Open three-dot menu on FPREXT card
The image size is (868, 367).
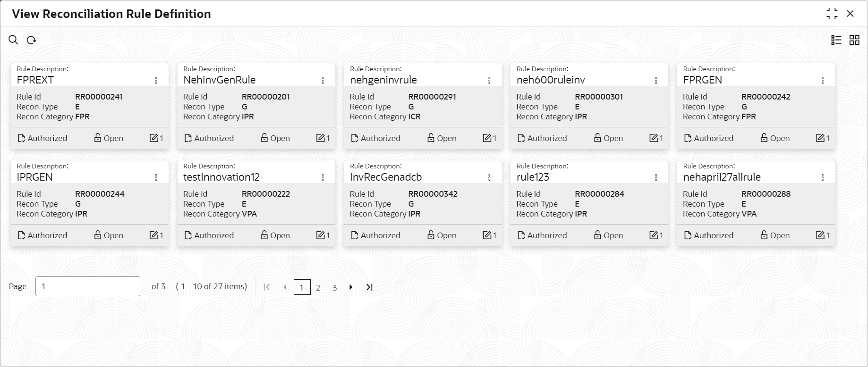156,81
